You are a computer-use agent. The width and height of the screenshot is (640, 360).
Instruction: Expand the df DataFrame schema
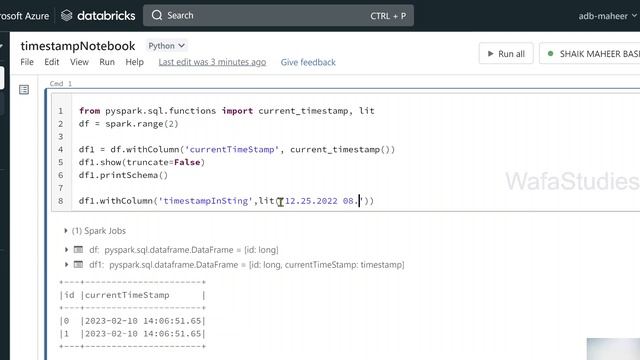coord(66,249)
